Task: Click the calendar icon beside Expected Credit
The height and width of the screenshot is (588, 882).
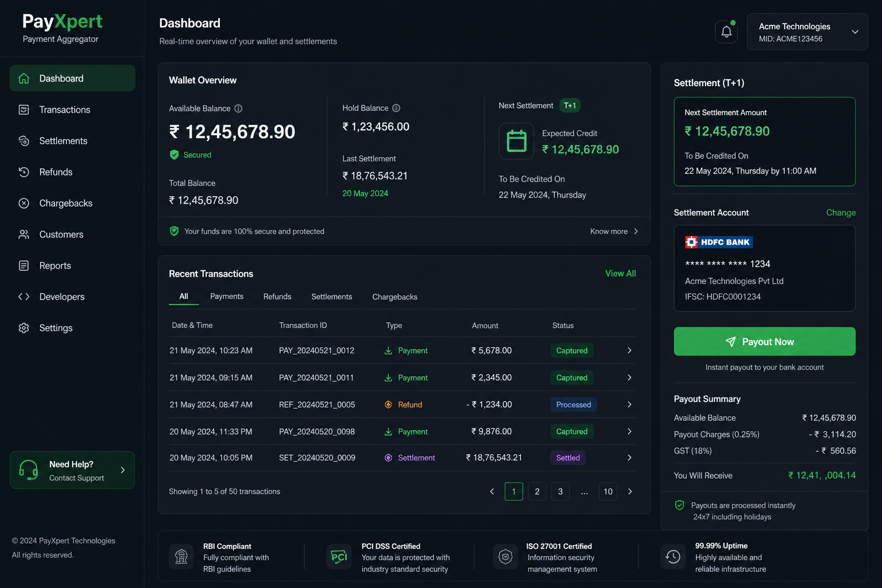Action: click(516, 141)
